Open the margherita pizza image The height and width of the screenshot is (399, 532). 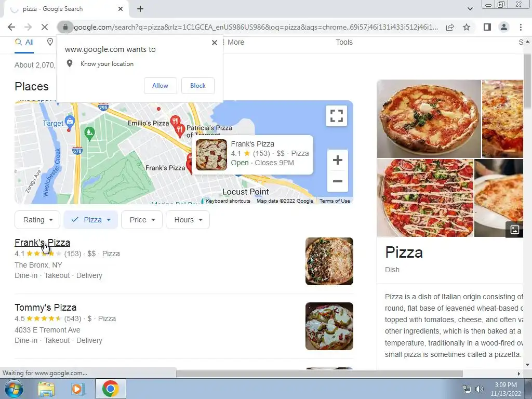[x=429, y=119]
